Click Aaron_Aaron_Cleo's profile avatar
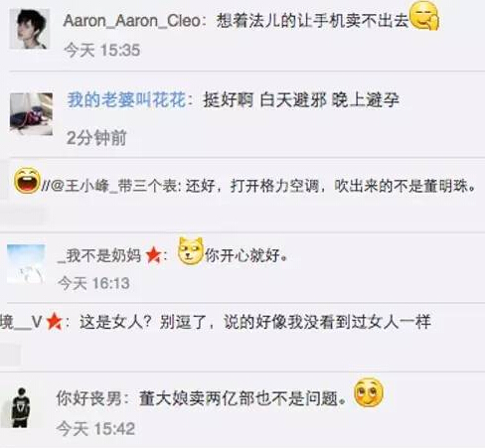Image resolution: width=486 pixels, height=448 pixels. [x=30, y=29]
